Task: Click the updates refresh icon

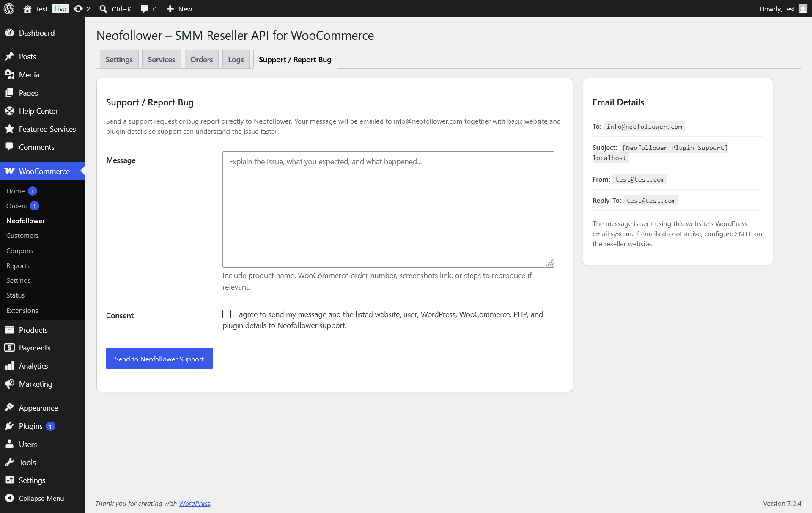Action: coord(78,9)
